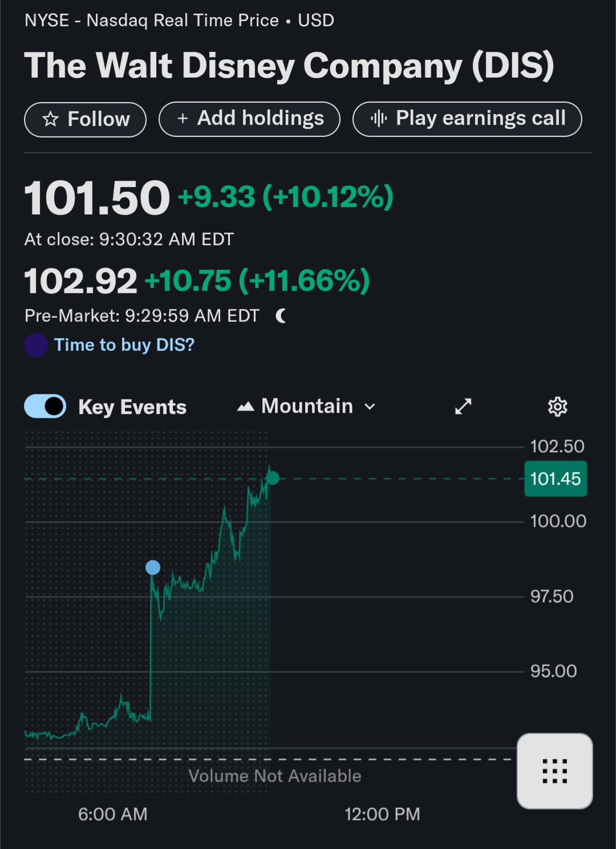Click the green current price dot on the chart
This screenshot has width=616, height=849.
point(273,478)
